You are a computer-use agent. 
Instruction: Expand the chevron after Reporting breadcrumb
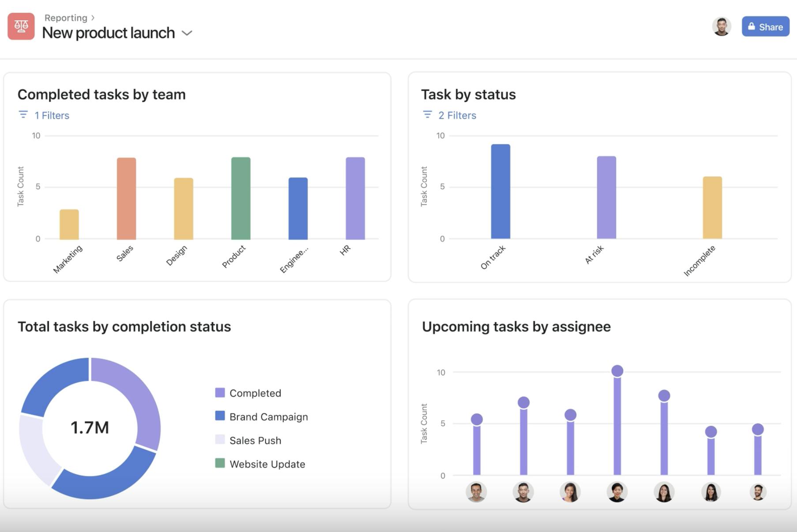click(x=93, y=18)
